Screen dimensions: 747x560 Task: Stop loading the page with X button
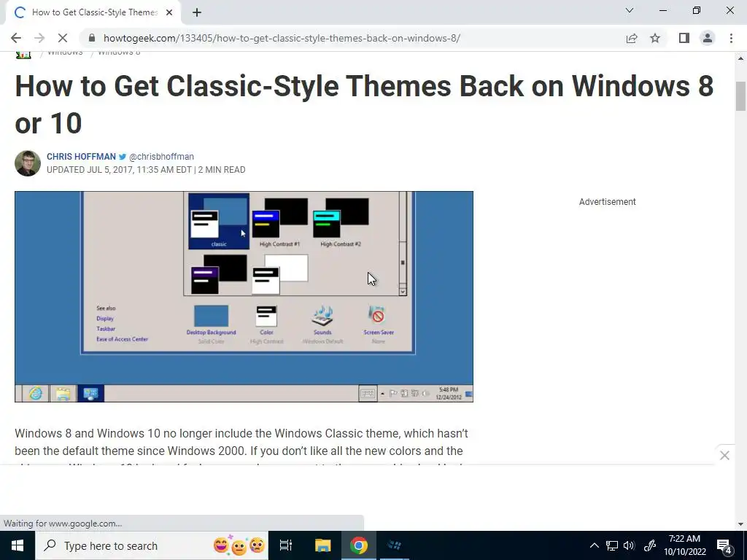point(63,38)
